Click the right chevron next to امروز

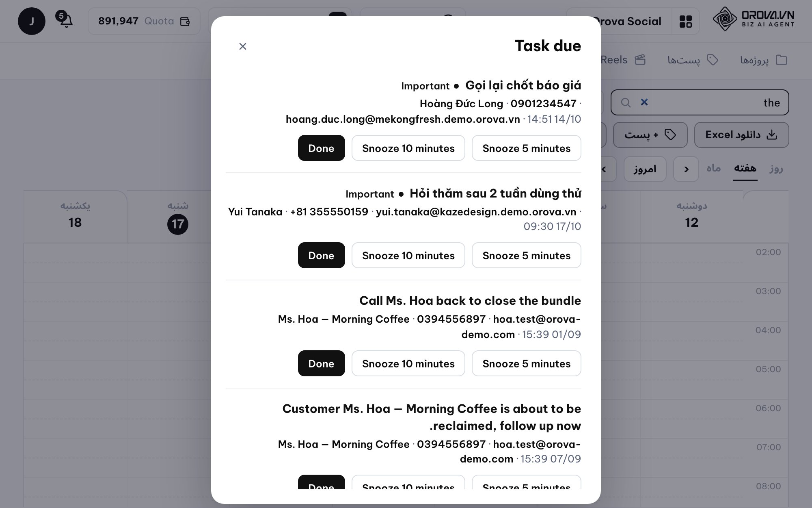tap(686, 169)
